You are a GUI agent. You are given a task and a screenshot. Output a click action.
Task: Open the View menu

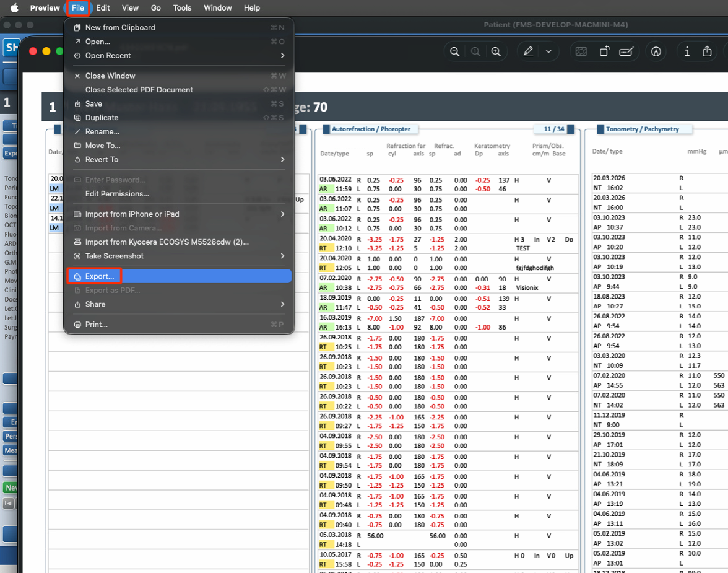tap(130, 8)
